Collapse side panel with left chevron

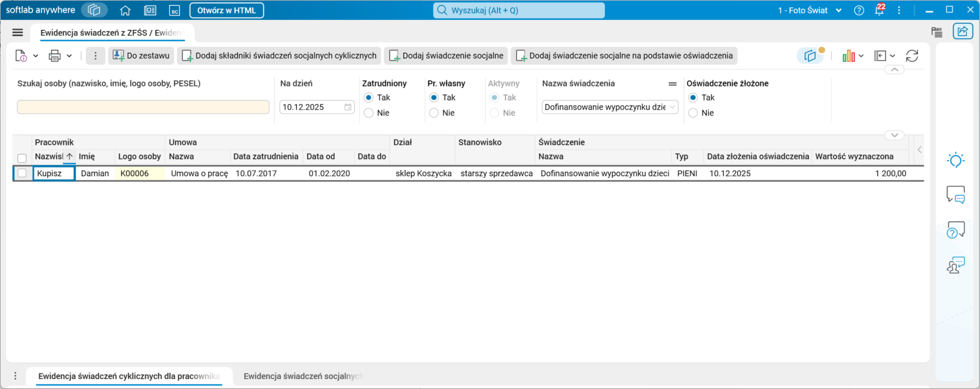pos(920,149)
